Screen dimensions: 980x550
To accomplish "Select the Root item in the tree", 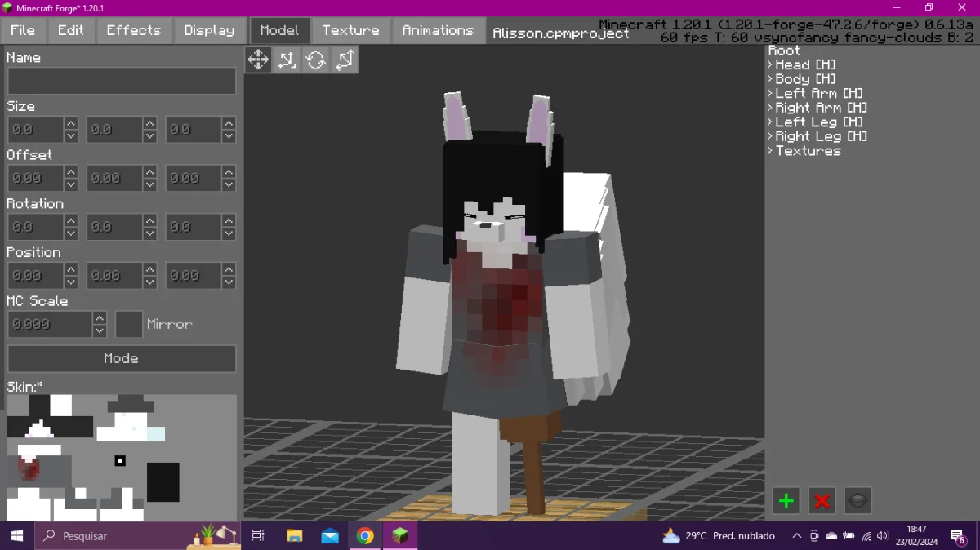I will (x=784, y=51).
